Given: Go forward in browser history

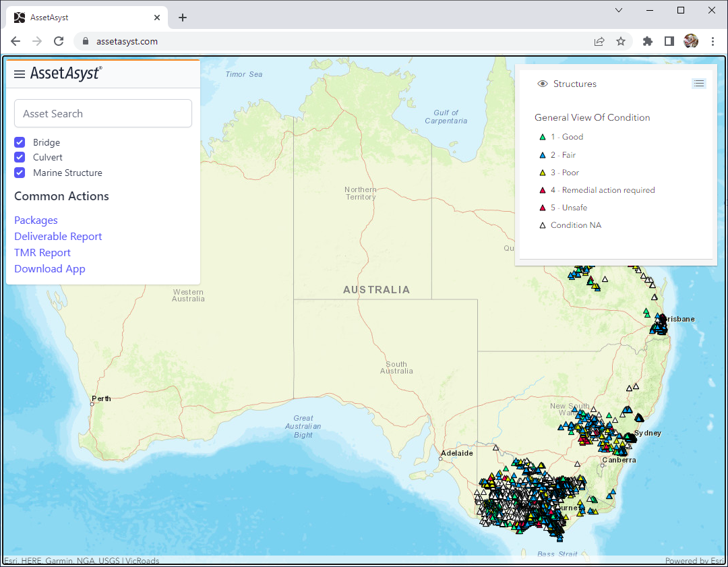Looking at the screenshot, I should [37, 41].
